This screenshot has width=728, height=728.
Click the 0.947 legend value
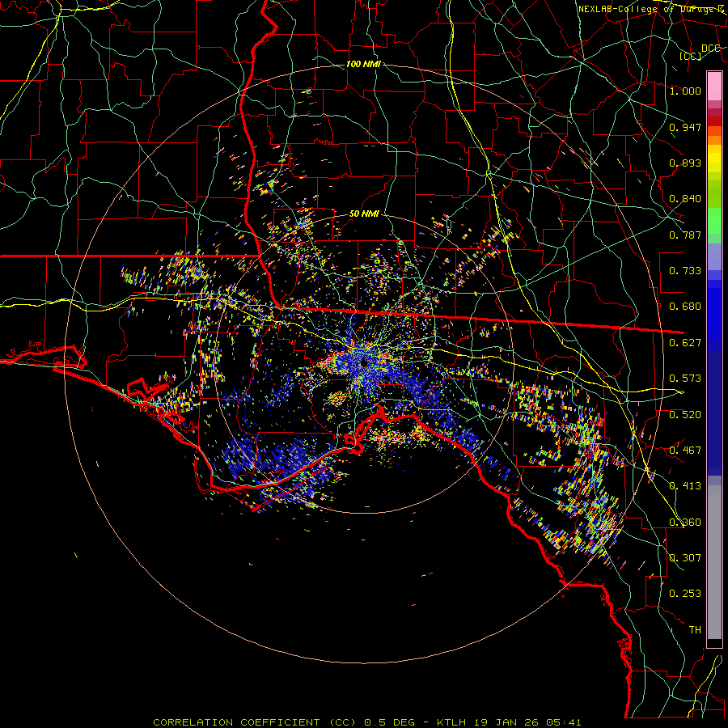pos(685,127)
